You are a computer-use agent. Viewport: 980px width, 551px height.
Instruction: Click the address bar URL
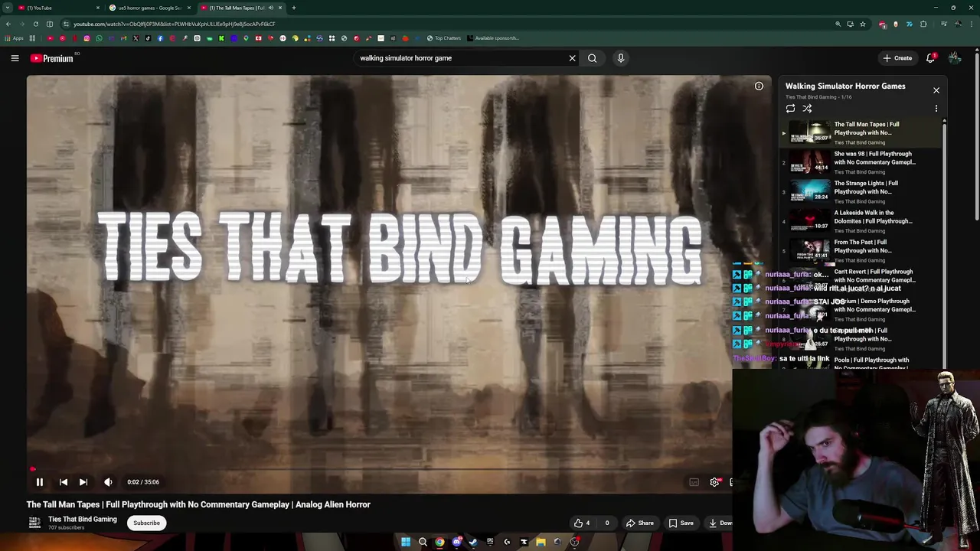[x=174, y=24]
